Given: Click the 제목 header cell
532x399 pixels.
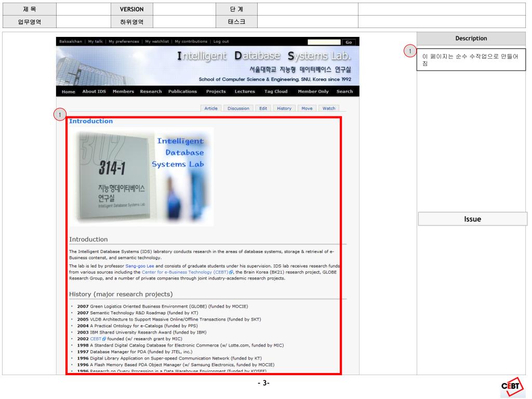Looking at the screenshot, I should click(30, 9).
